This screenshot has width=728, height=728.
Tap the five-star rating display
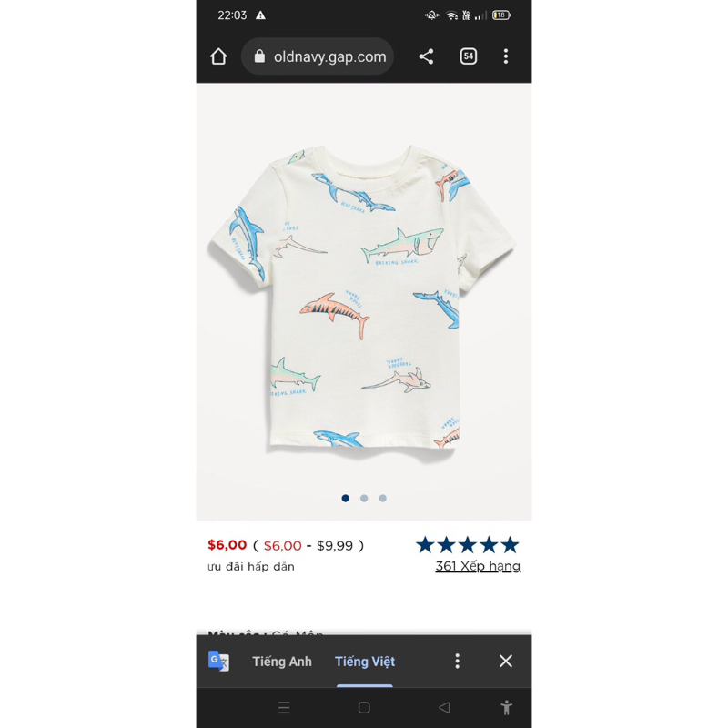[x=467, y=545]
